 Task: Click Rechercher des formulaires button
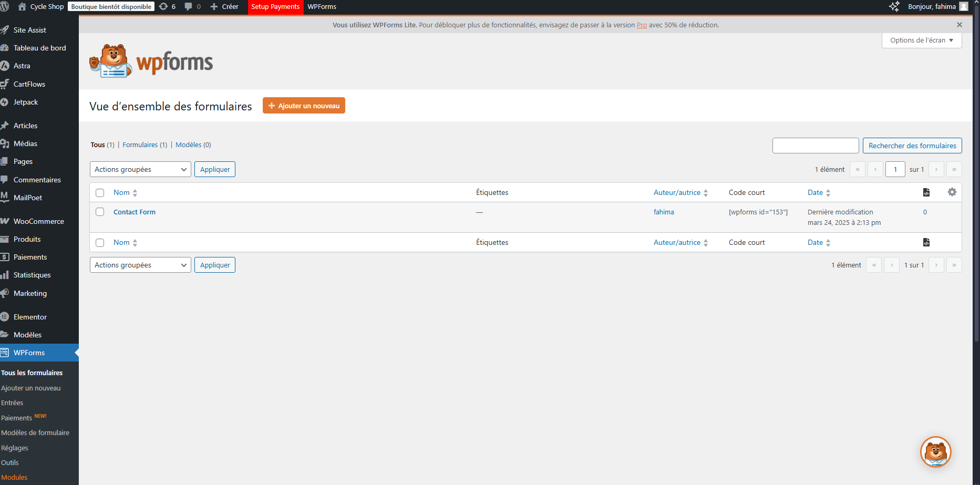click(x=912, y=146)
